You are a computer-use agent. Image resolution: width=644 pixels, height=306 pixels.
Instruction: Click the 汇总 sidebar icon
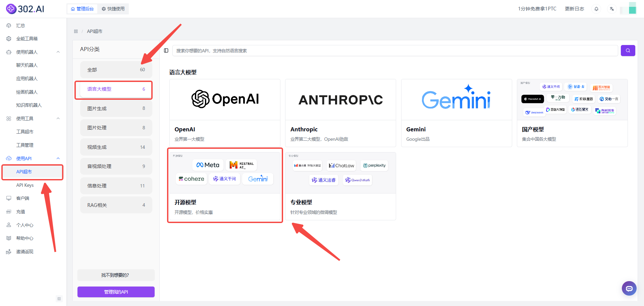(x=9, y=26)
